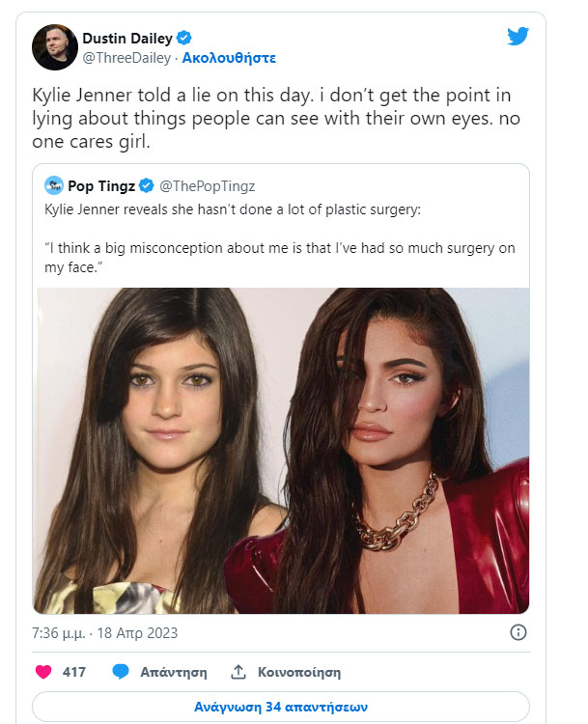Open the @ThreeDailey handle link
Screen dimensions: 588x724
(x=128, y=58)
